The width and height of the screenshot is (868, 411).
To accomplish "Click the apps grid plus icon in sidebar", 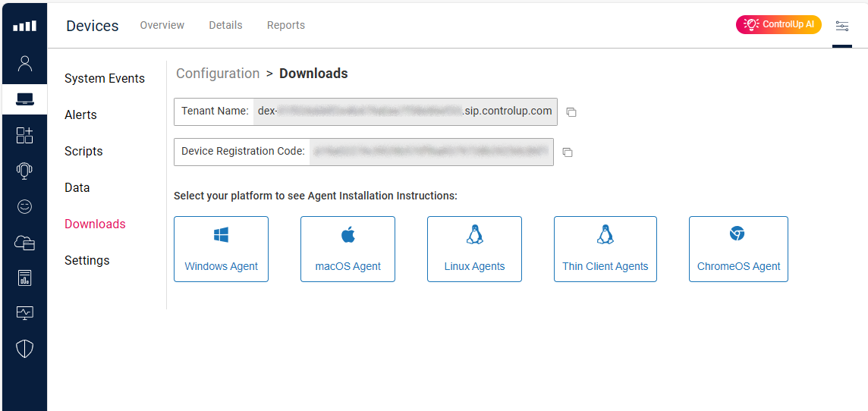I will (24, 135).
